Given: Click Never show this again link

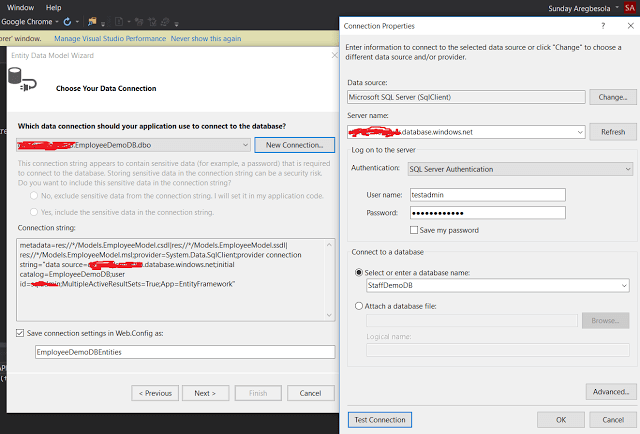Looking at the screenshot, I should pos(206,38).
